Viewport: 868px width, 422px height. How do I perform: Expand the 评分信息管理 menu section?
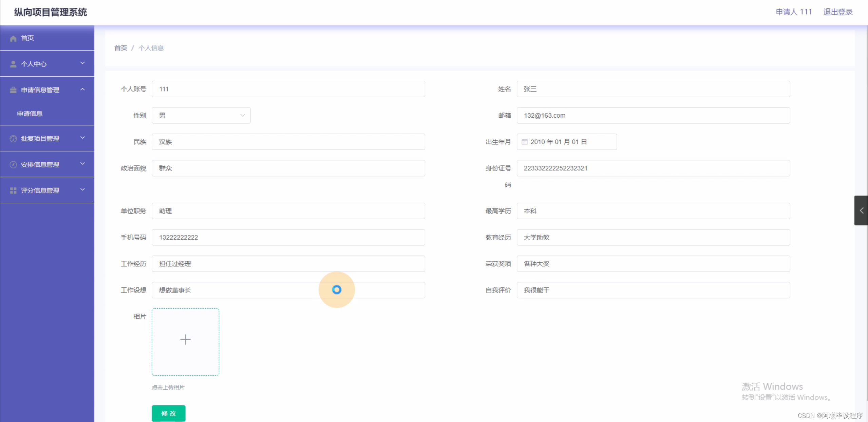click(82, 190)
